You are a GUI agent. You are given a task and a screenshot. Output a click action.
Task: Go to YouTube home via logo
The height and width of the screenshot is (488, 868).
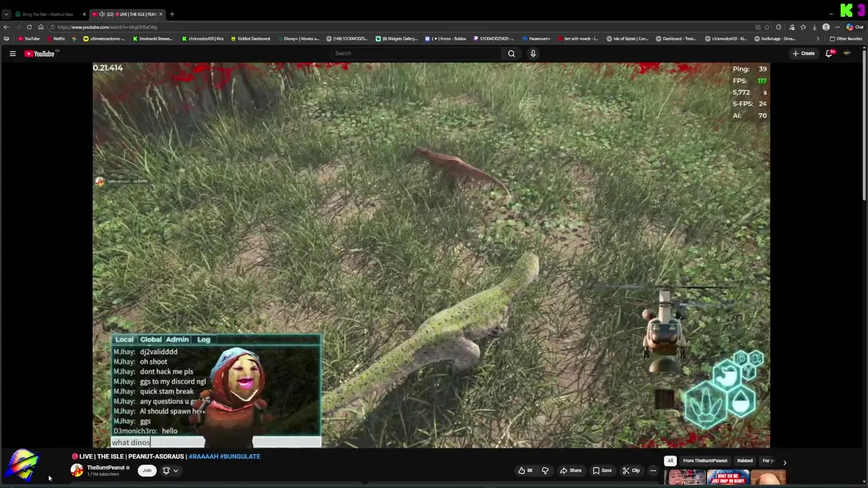click(x=39, y=54)
